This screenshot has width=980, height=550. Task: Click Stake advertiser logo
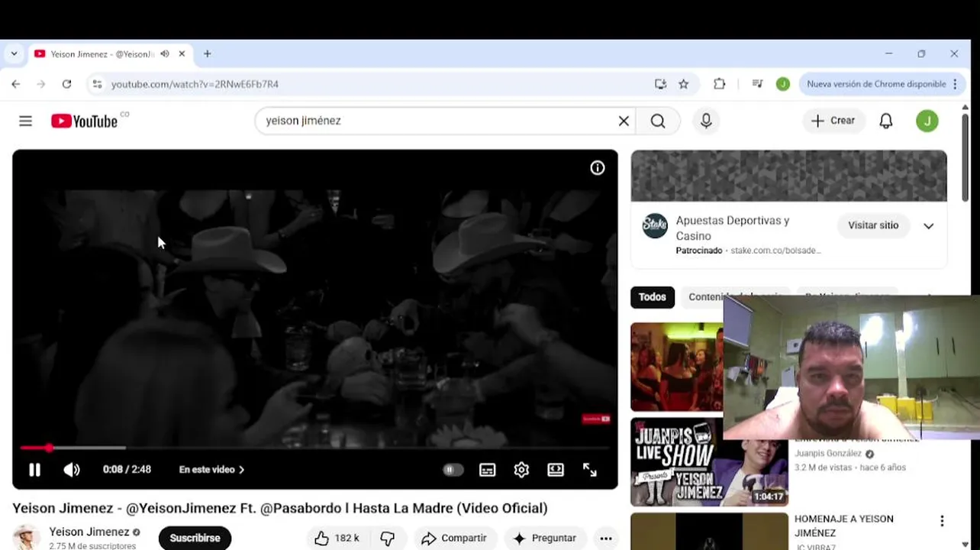pyautogui.click(x=655, y=225)
